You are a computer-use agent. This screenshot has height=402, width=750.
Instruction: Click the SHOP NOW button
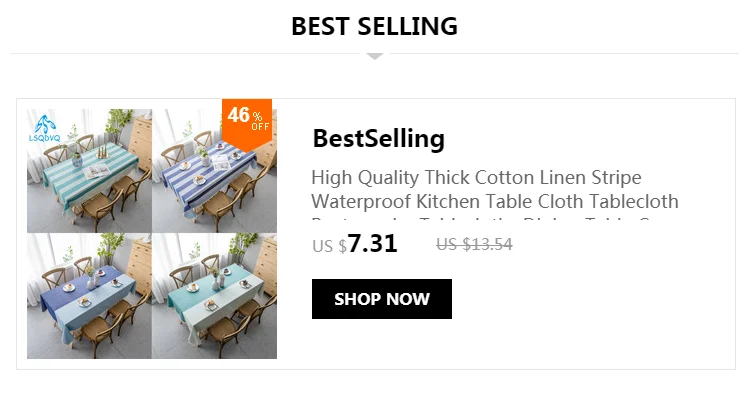(x=382, y=299)
